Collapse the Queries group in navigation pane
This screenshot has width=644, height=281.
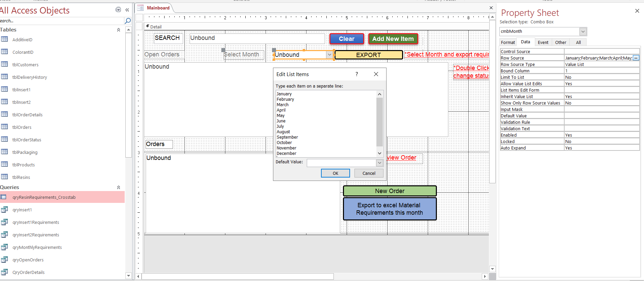tap(119, 187)
